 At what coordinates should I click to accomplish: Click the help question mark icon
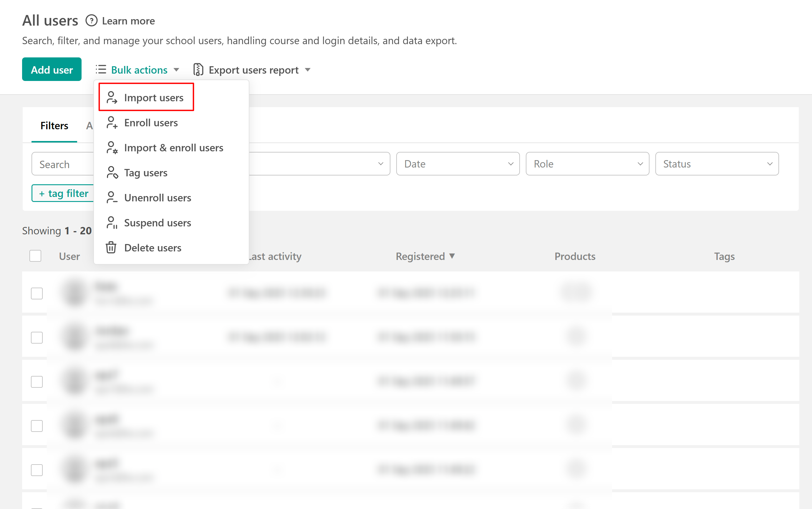point(91,21)
